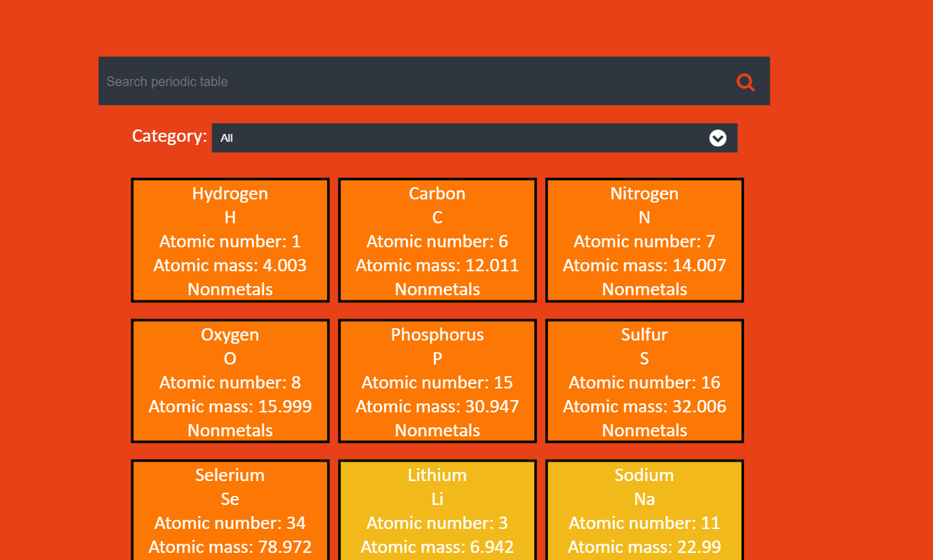Click 'Atomic number: 11' text
933x560 pixels.
644,523
